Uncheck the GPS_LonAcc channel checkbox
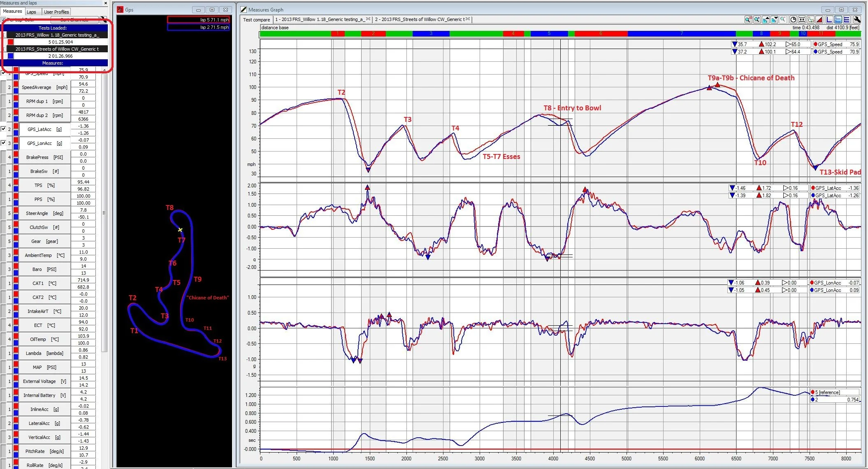 pos(3,143)
